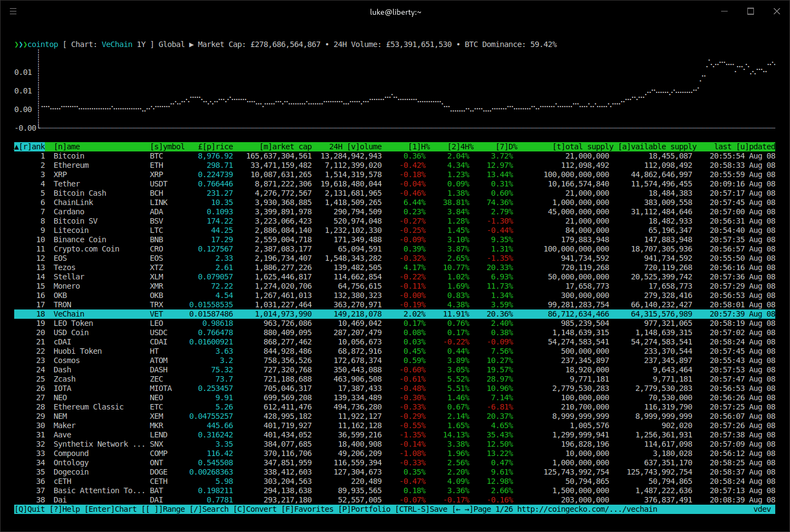Click 24H Volume value £53,391,651,530
Viewport: 790px width, 532px height.
click(x=419, y=44)
